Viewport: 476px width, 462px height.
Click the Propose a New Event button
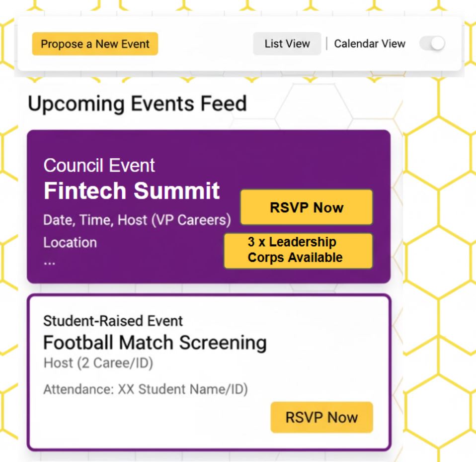point(95,44)
